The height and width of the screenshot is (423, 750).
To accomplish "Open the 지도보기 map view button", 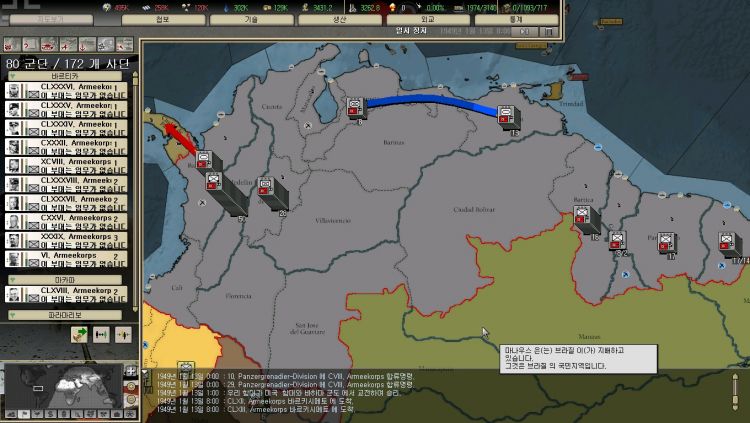I will tap(51, 20).
